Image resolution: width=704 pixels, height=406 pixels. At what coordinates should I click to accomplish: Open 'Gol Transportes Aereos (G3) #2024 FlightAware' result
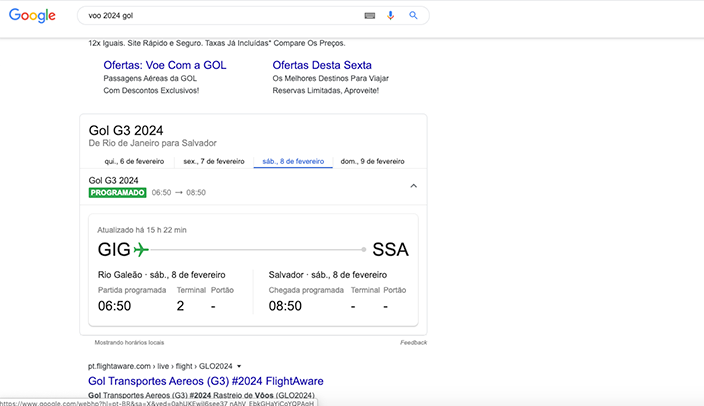point(206,381)
